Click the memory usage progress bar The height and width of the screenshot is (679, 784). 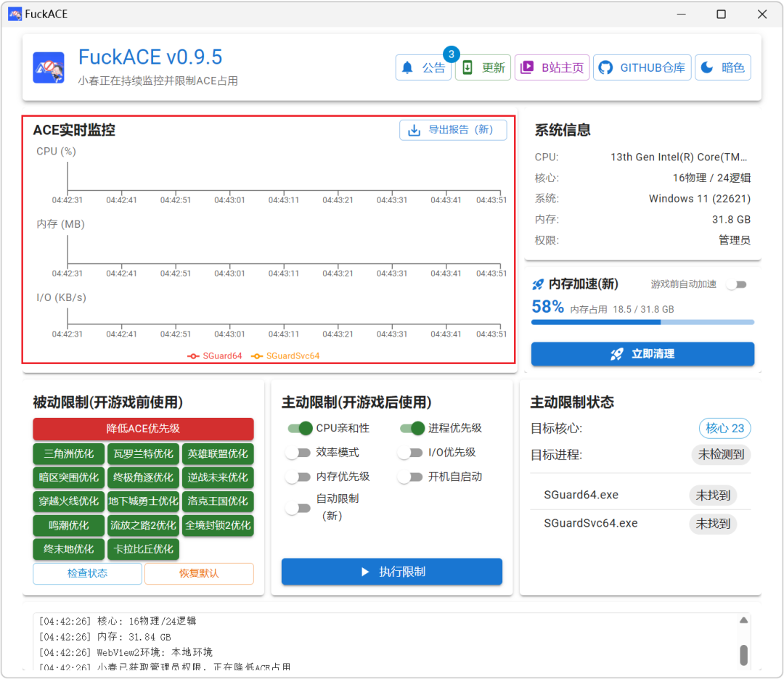pyautogui.click(x=642, y=322)
